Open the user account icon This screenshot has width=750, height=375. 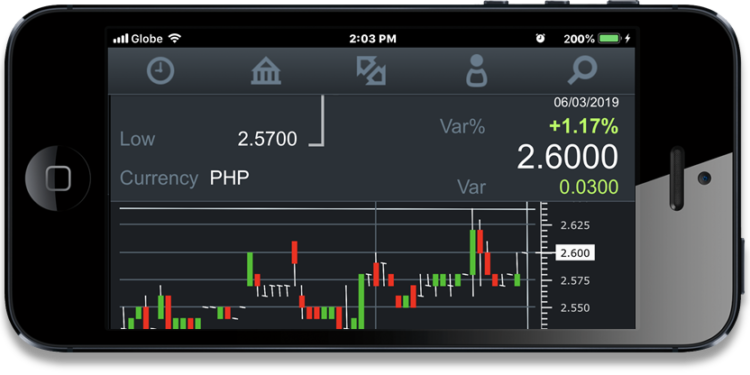click(476, 71)
